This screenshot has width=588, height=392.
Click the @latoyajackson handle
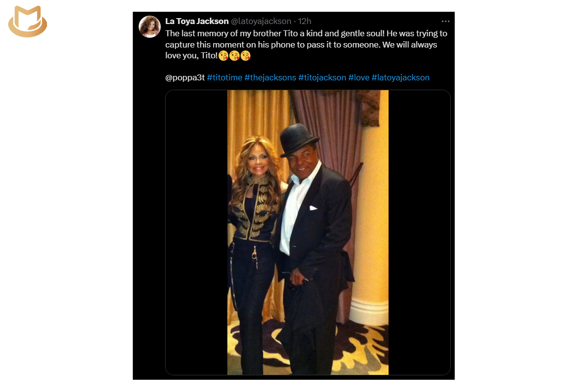[x=261, y=22]
